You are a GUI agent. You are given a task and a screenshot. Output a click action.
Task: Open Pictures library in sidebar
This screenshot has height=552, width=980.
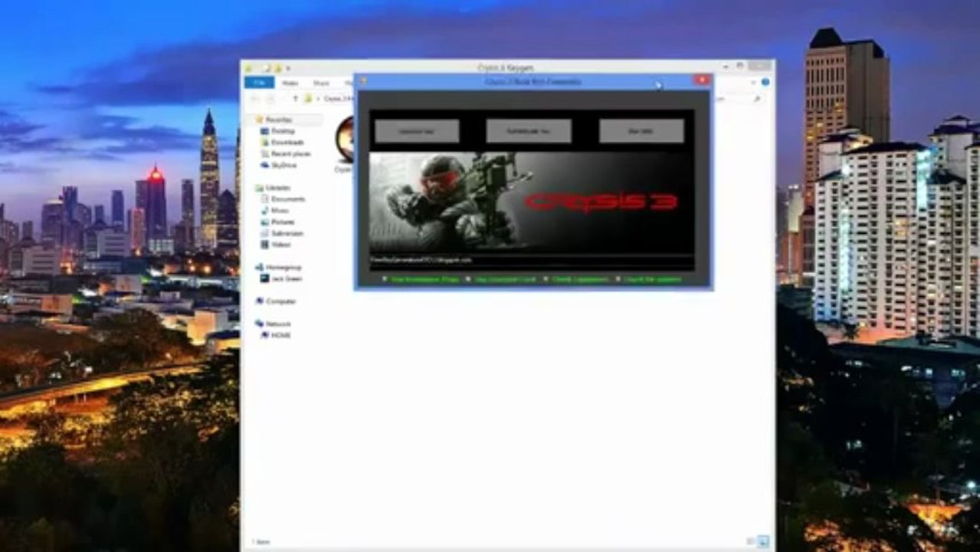click(x=283, y=222)
